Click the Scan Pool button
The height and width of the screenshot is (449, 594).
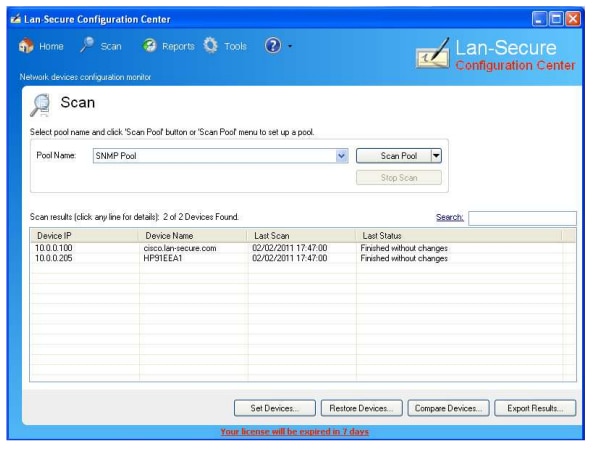pyautogui.click(x=394, y=156)
